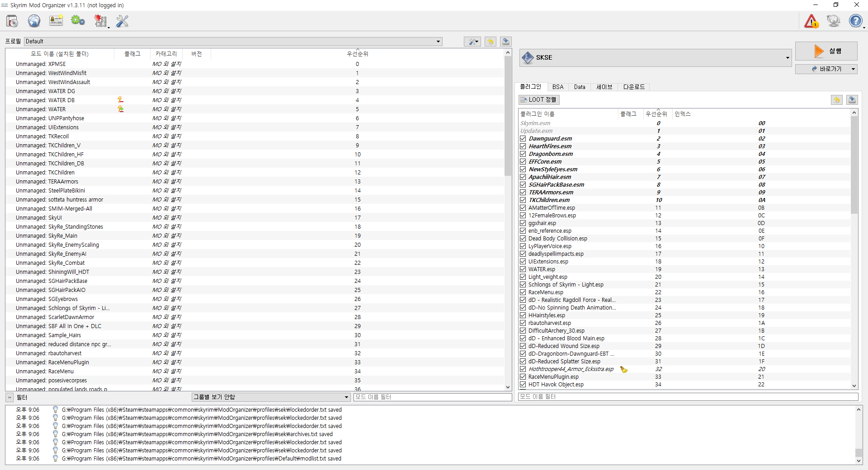Viewport: 868px width, 470px height.
Task: Sort mods by priority (우선순위) column
Action: tap(358, 54)
